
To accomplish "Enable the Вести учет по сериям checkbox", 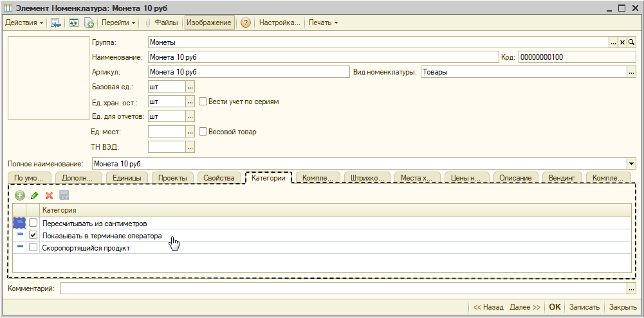I will click(x=203, y=101).
